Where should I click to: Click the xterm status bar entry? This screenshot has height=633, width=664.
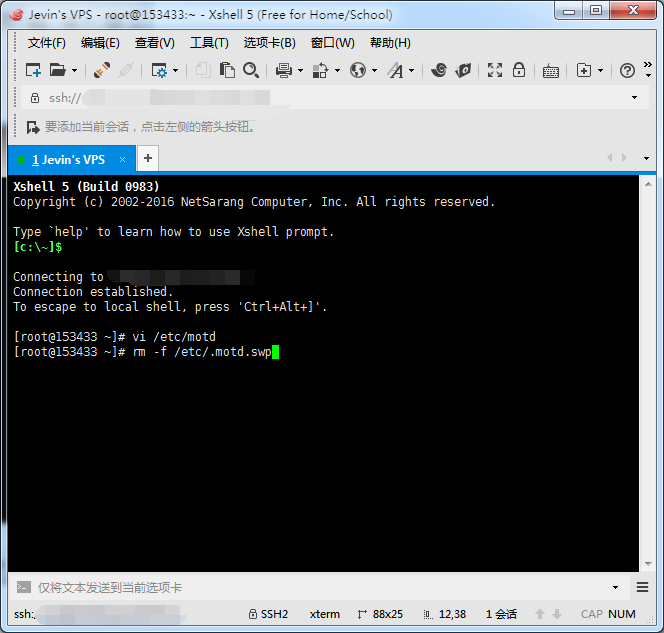[324, 614]
